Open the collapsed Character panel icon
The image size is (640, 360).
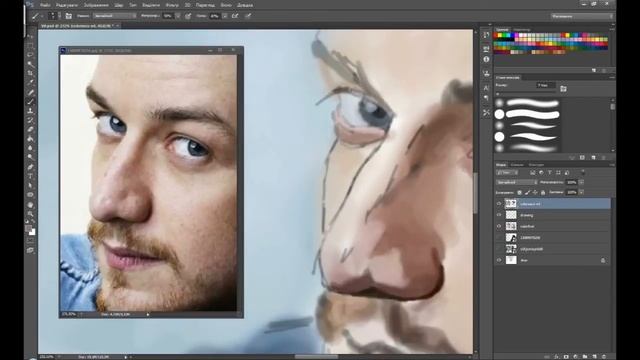coord(486,88)
